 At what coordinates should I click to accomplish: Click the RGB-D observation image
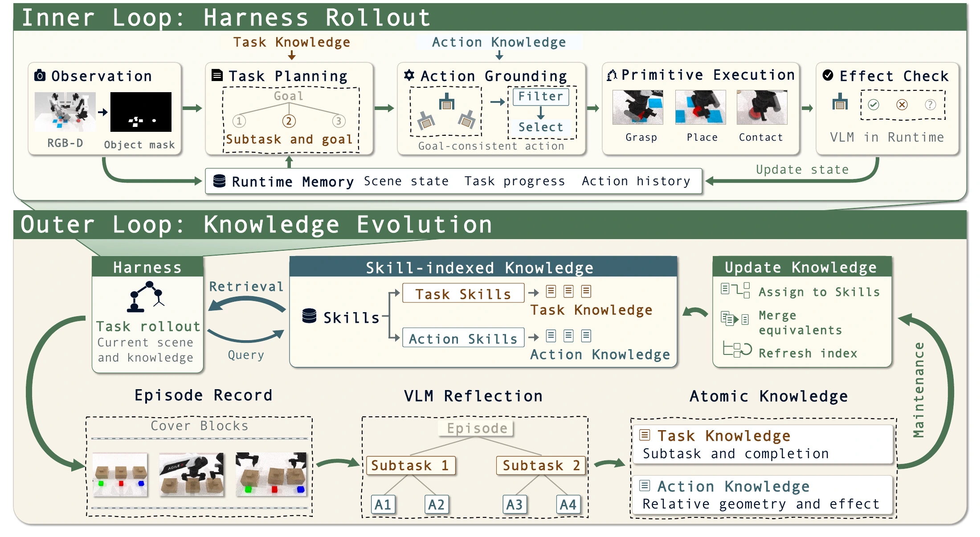pos(65,112)
